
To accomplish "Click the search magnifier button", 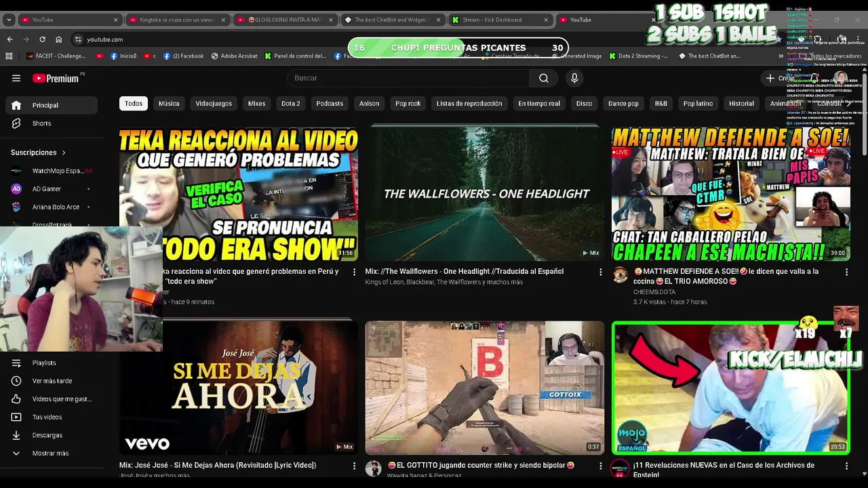I will [x=544, y=78].
